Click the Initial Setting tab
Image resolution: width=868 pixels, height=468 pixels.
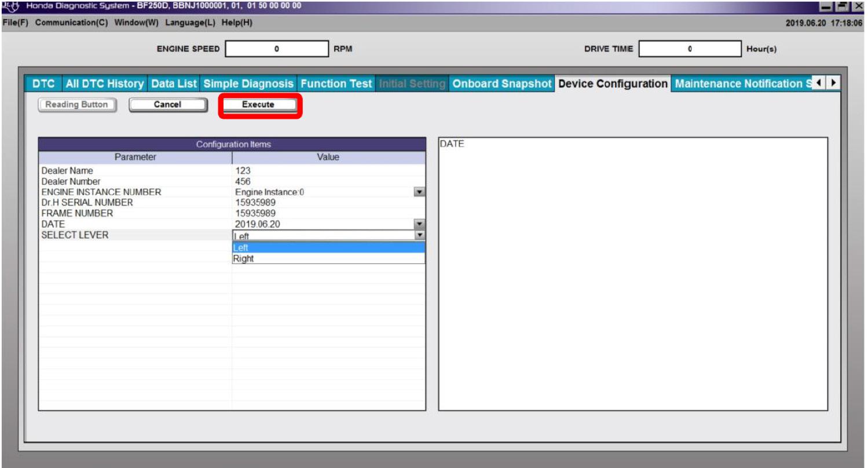tap(412, 84)
